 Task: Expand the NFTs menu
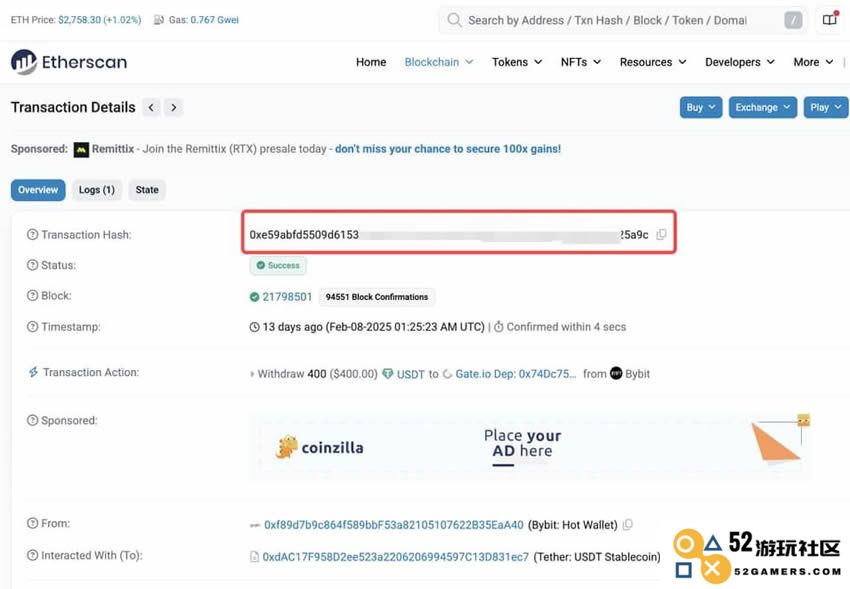pyautogui.click(x=581, y=62)
